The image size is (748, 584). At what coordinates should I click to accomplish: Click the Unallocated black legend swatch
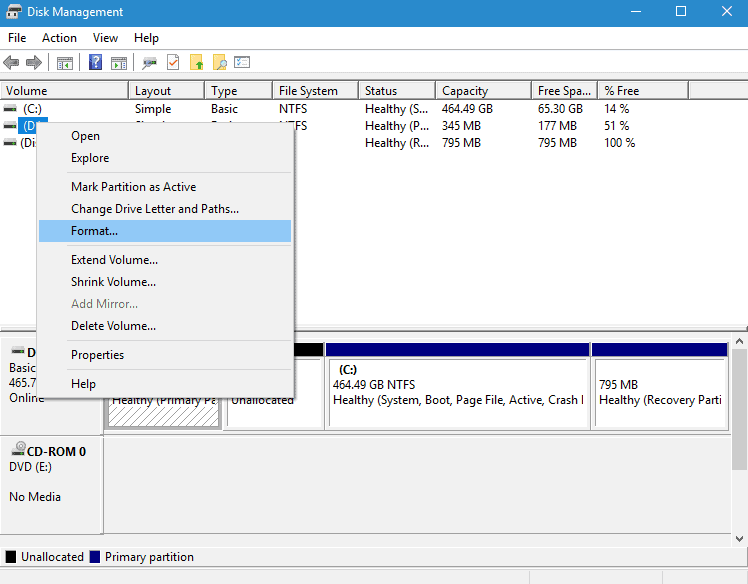pyautogui.click(x=11, y=557)
